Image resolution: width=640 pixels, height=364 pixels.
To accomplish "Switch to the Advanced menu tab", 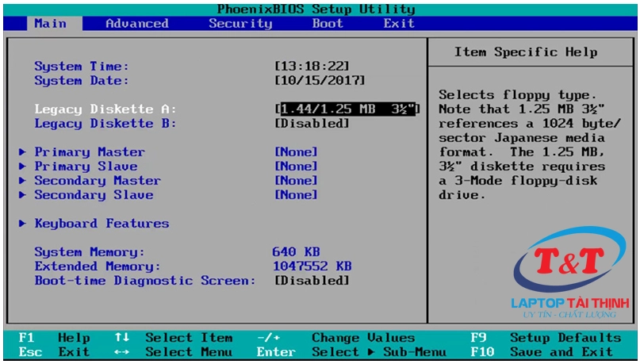I will click(137, 24).
